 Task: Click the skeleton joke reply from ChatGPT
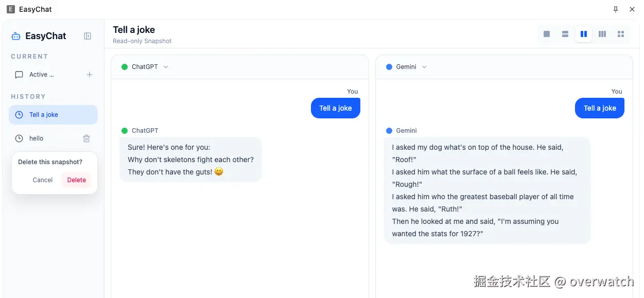pos(190,160)
